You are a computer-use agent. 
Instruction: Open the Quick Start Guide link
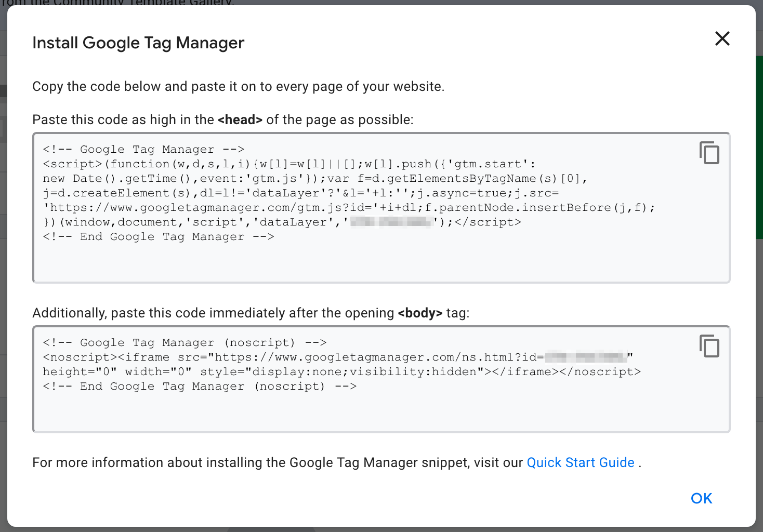click(581, 462)
